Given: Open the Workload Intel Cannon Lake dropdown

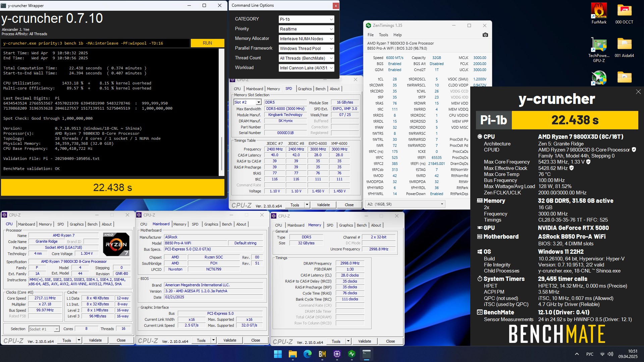Looking at the screenshot, I should [x=306, y=68].
